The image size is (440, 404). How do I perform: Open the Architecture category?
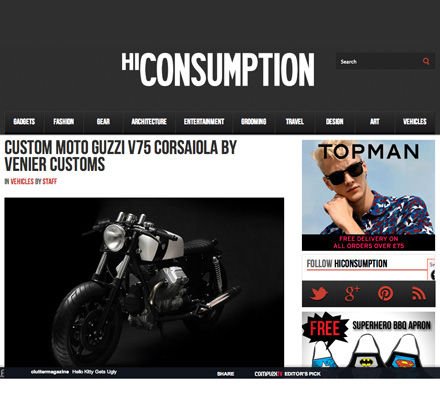(149, 121)
